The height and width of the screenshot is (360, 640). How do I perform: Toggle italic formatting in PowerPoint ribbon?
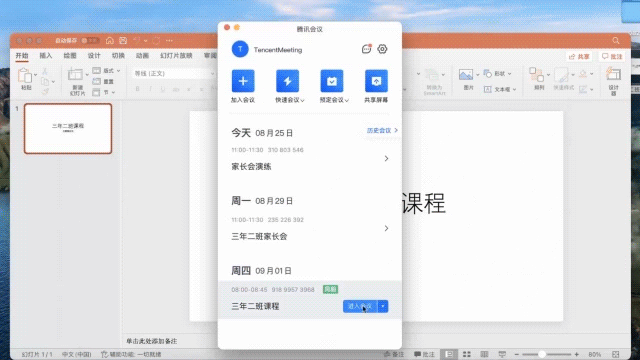coord(150,89)
